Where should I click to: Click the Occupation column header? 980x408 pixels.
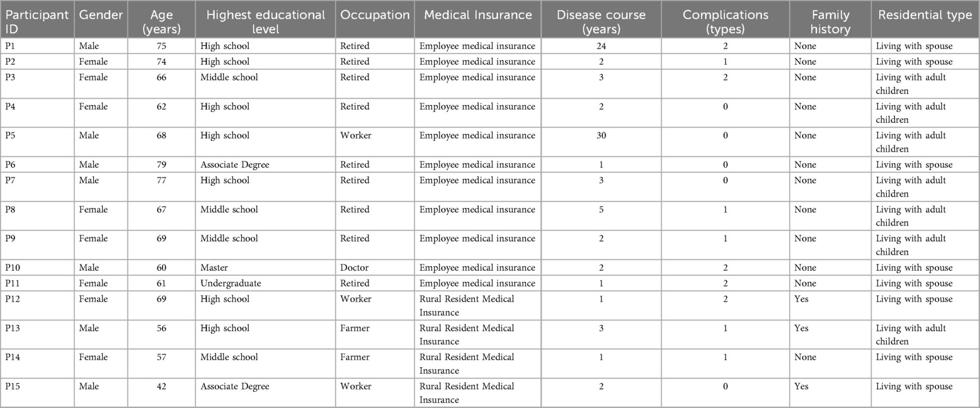375,15
